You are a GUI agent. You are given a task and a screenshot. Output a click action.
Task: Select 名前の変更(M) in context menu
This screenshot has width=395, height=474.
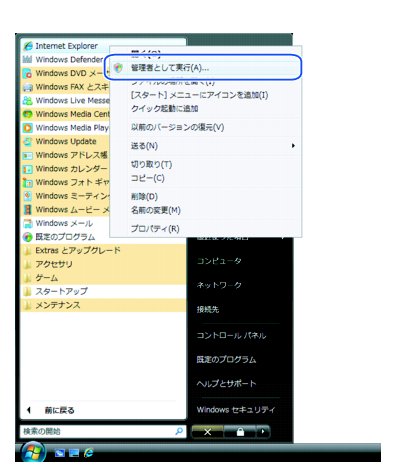point(206,210)
